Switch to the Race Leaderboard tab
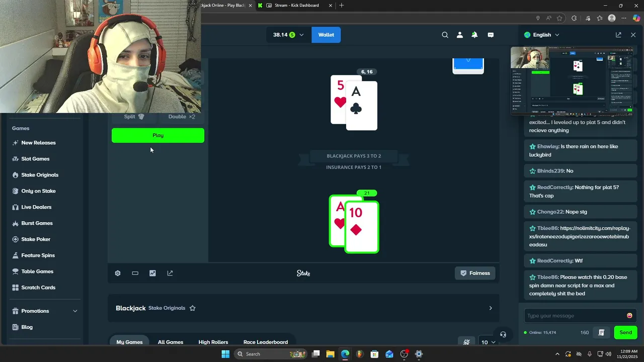 (266, 342)
